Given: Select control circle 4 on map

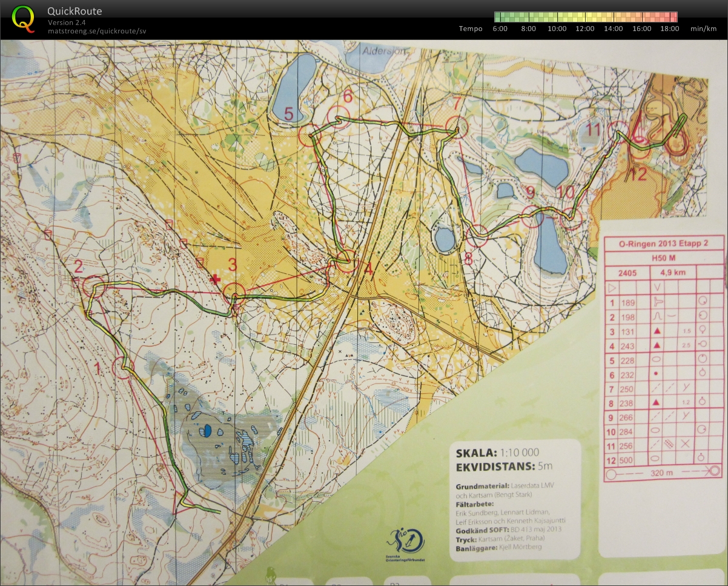Looking at the screenshot, I should click(x=346, y=262).
